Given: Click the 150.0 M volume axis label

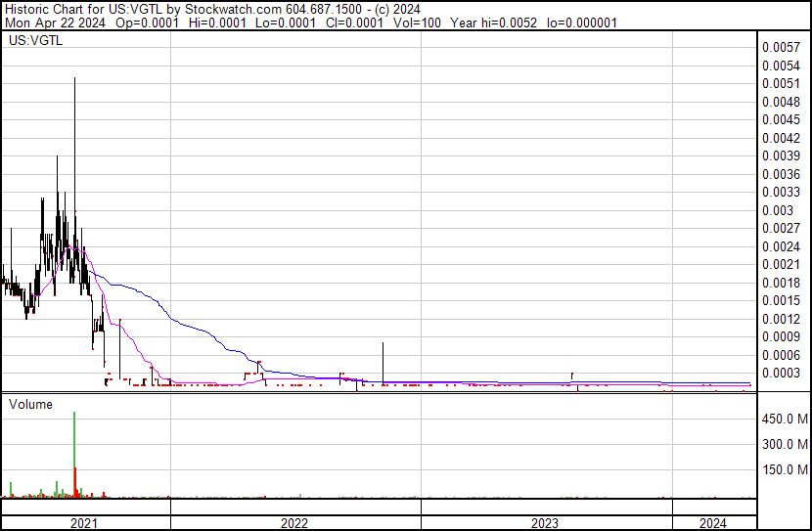Looking at the screenshot, I should coord(784,470).
